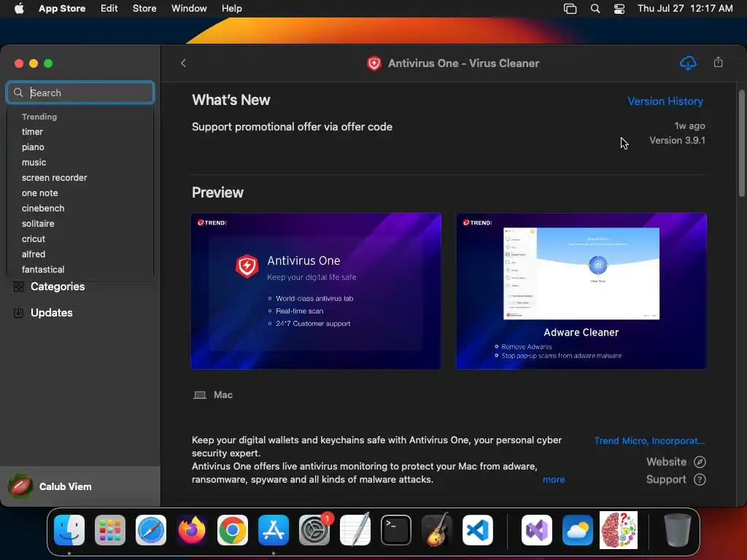747x560 pixels.
Task: Open GarageBand from the Dock
Action: click(x=437, y=530)
